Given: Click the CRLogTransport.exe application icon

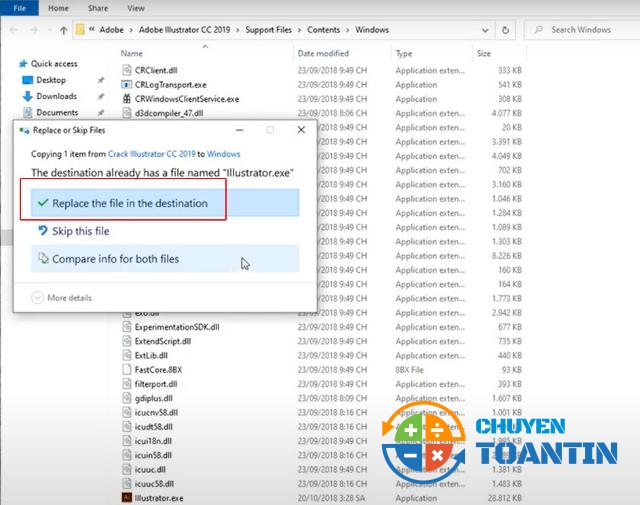Looking at the screenshot, I should click(x=127, y=85).
